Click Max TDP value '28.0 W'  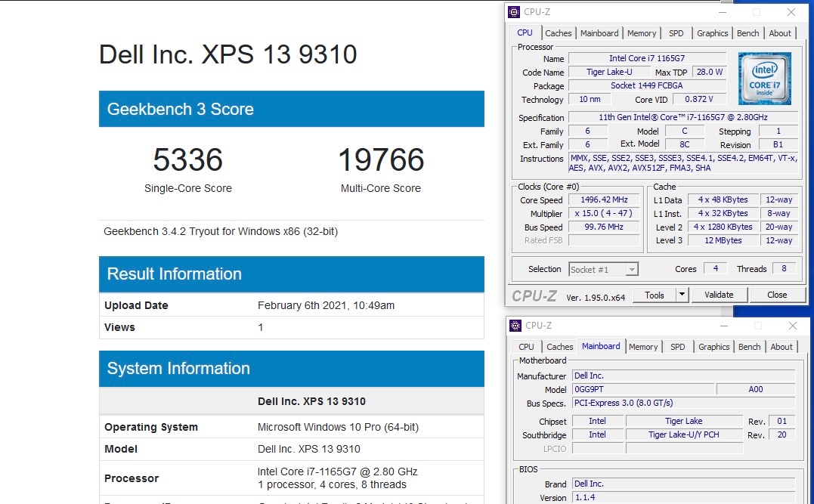click(710, 72)
